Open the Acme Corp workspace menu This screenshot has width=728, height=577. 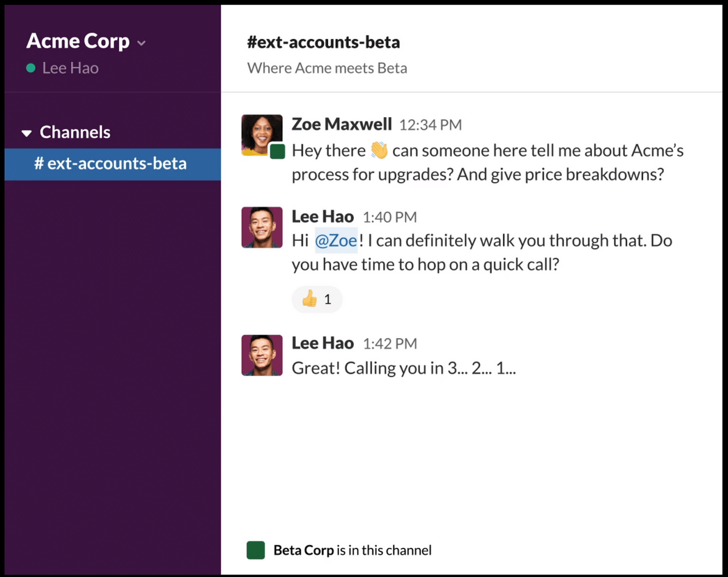[78, 41]
